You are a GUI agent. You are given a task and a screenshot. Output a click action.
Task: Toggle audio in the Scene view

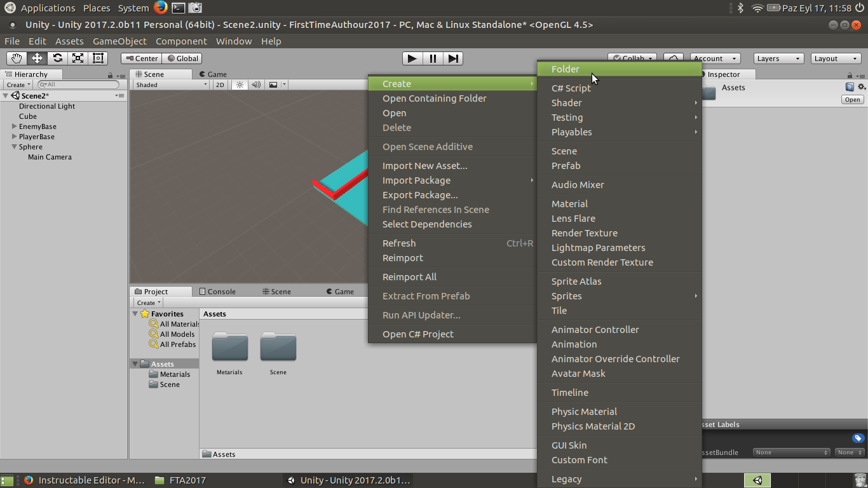[256, 84]
